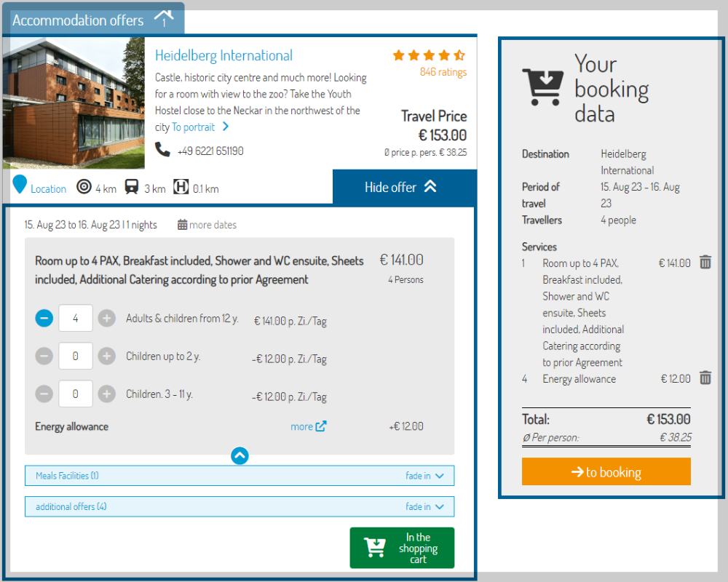This screenshot has height=582, width=728.
Task: Increase Children 3 - 11 y. count
Action: (x=107, y=394)
